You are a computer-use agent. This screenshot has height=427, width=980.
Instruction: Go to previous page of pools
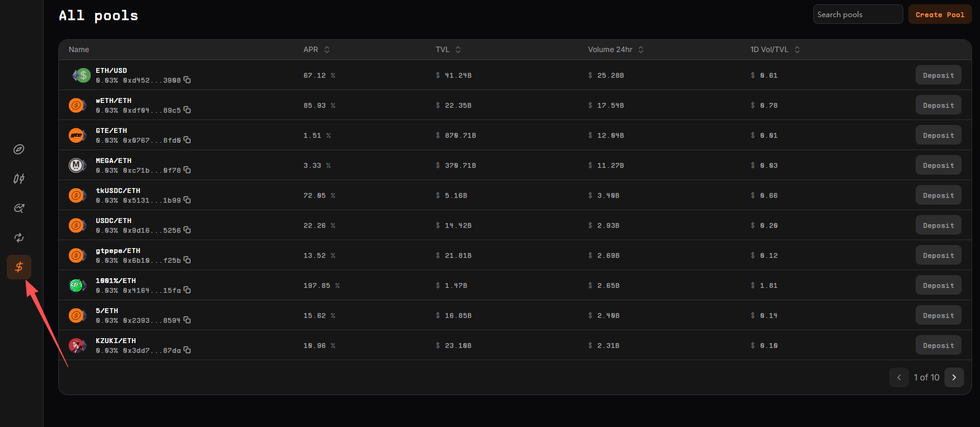click(x=898, y=377)
